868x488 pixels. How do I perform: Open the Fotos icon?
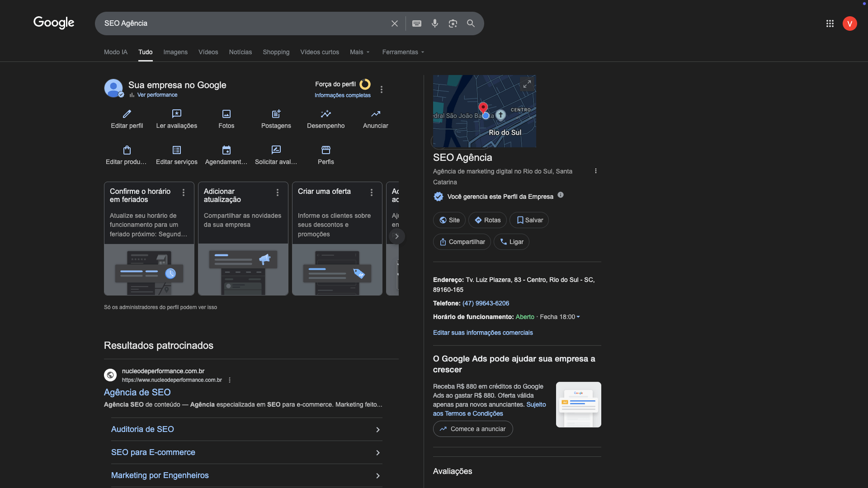click(226, 114)
